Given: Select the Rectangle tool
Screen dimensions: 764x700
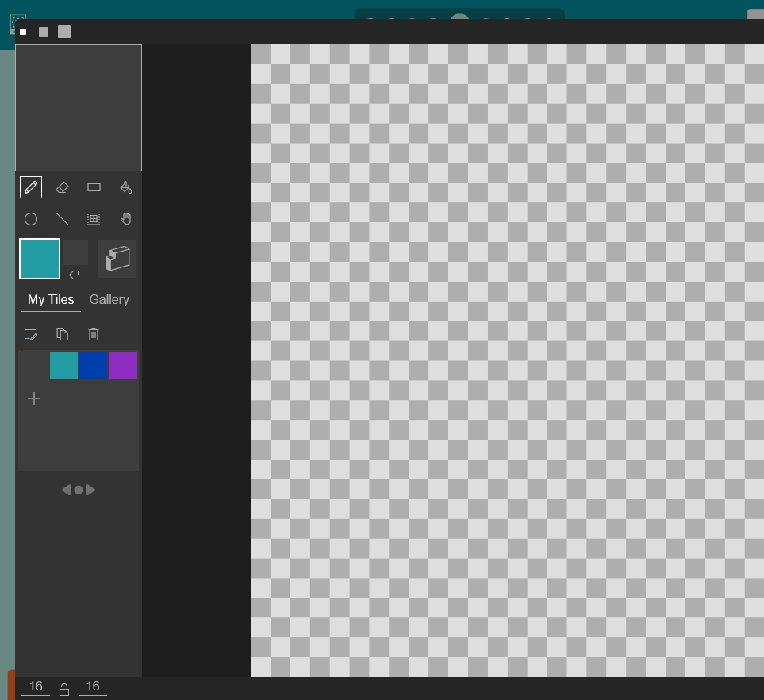Looking at the screenshot, I should pyautogui.click(x=94, y=187).
